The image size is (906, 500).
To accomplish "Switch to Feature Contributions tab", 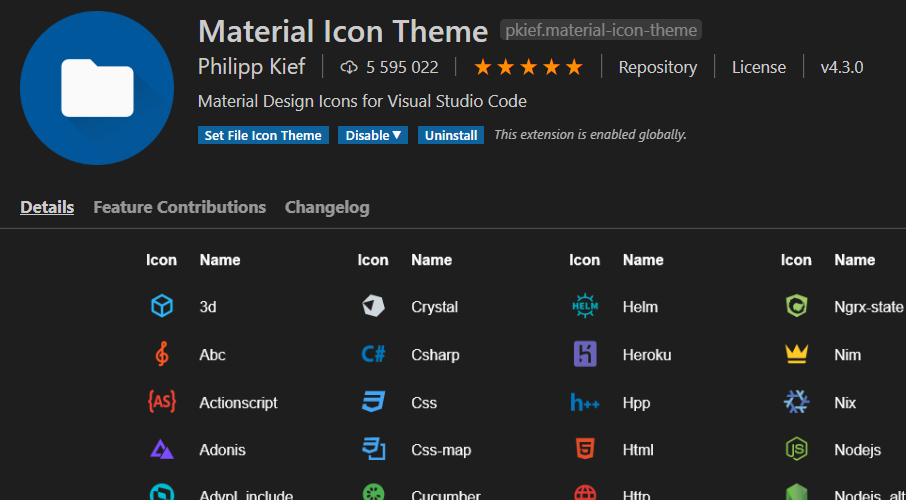I will click(180, 207).
